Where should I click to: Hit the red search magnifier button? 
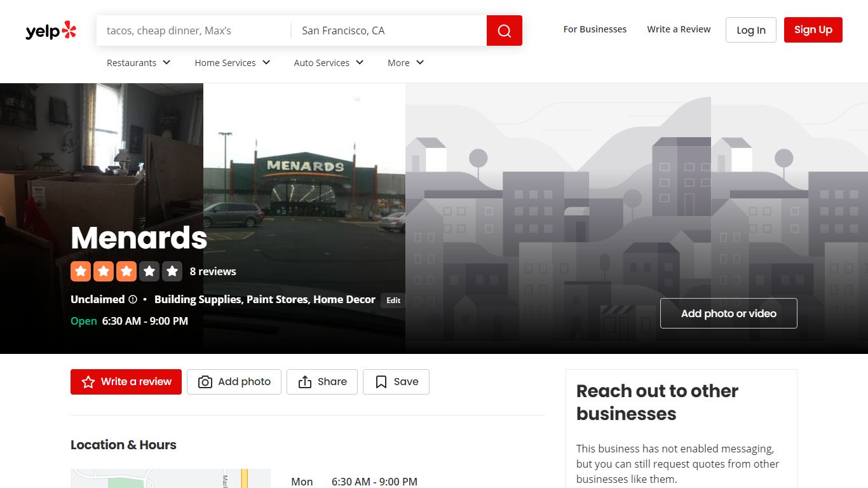505,30
